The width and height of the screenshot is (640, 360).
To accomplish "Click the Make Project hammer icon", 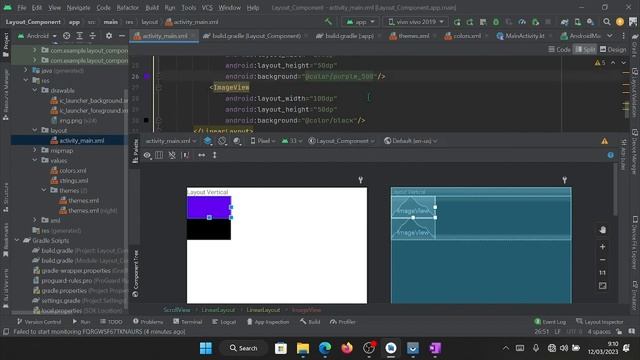I will point(328,22).
